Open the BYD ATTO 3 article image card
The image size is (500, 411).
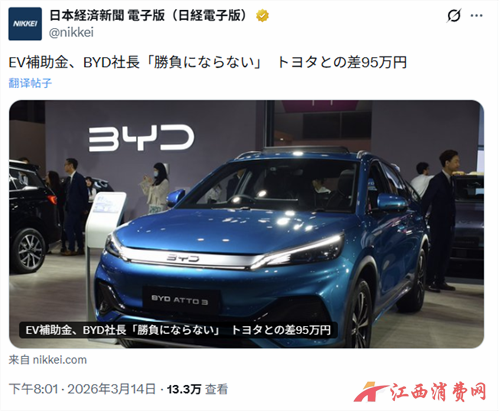pyautogui.click(x=246, y=224)
